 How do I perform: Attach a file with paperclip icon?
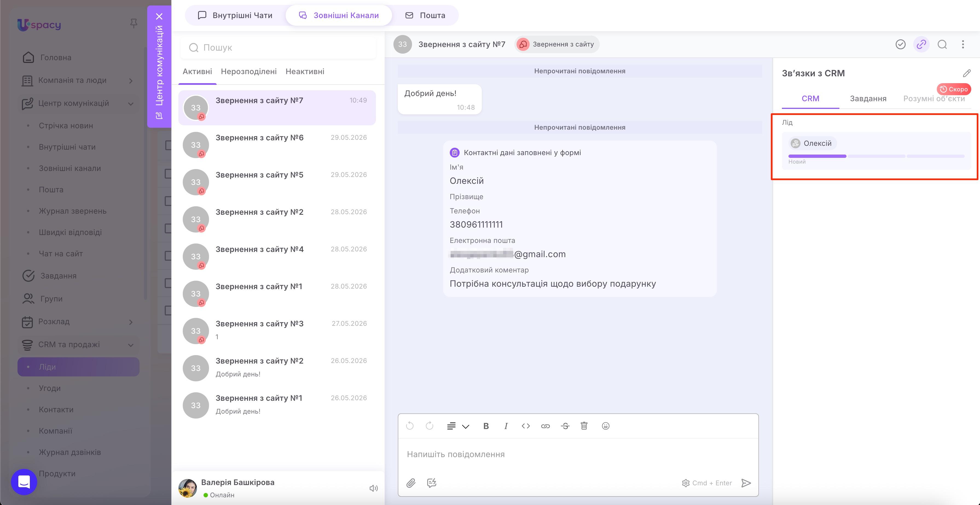tap(410, 483)
